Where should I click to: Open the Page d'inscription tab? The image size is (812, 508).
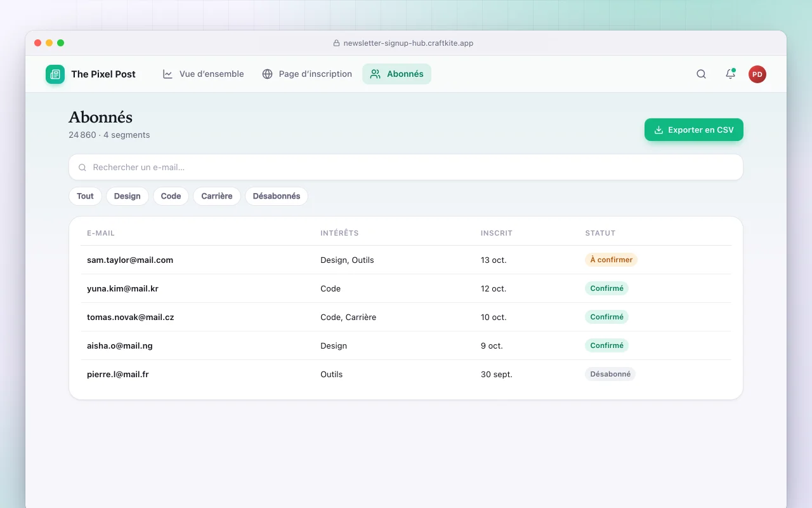pos(307,74)
